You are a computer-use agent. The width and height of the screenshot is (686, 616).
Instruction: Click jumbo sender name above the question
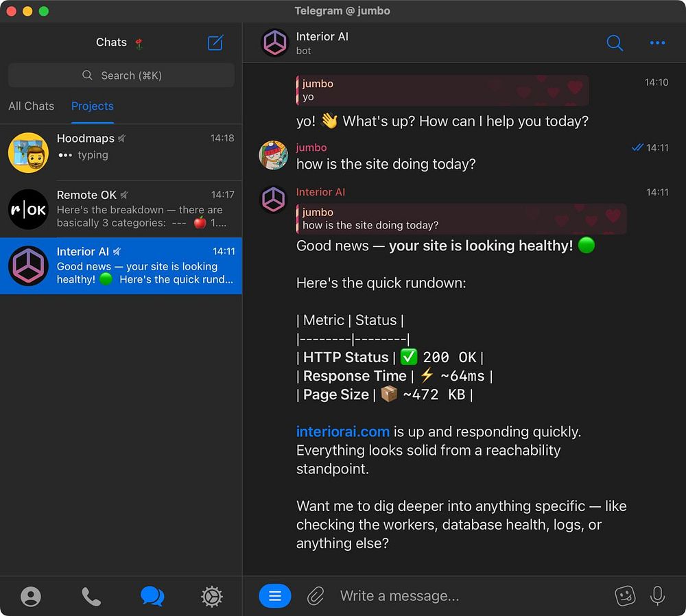pyautogui.click(x=311, y=147)
